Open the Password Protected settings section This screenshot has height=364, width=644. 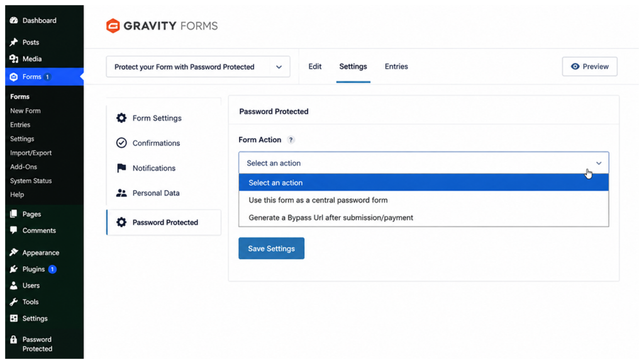click(164, 222)
